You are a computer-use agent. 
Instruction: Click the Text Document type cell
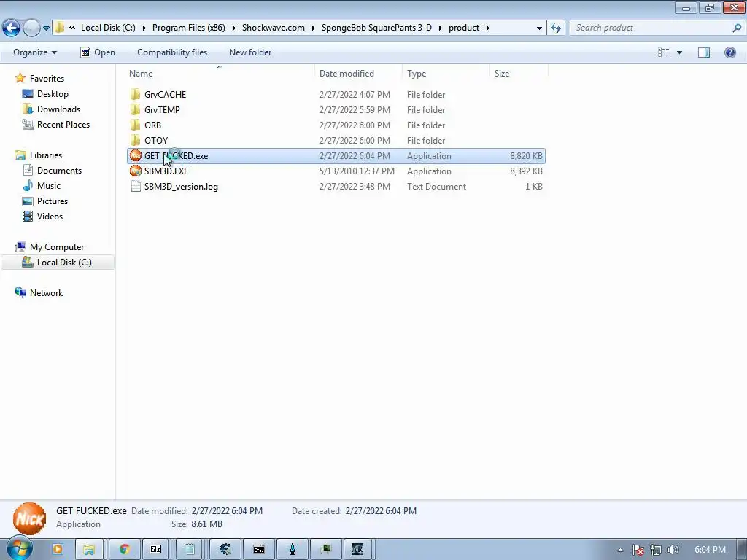tap(436, 186)
